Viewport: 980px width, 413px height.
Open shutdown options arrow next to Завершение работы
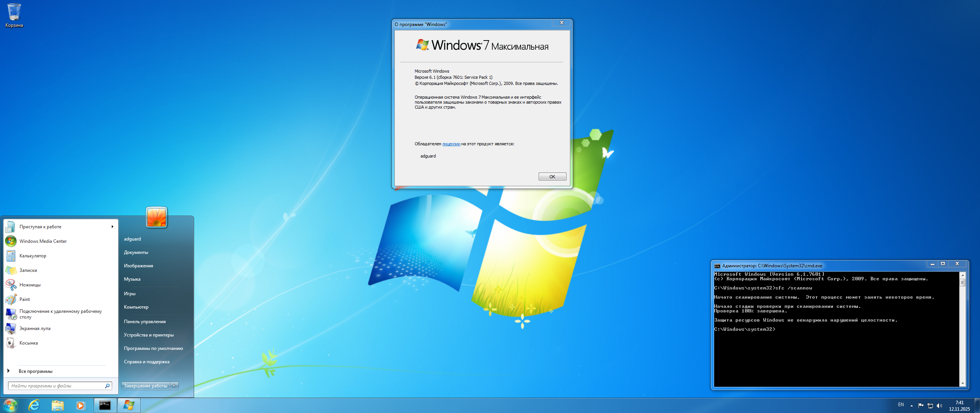(175, 386)
